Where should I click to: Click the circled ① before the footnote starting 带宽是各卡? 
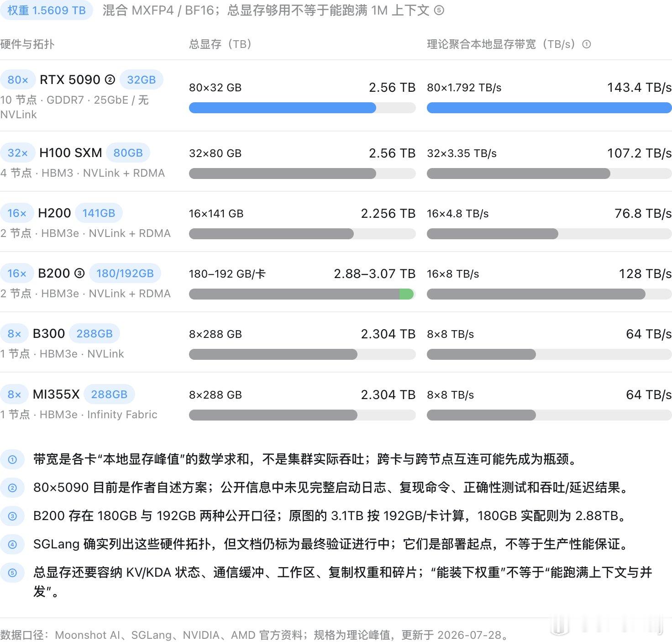[12, 459]
